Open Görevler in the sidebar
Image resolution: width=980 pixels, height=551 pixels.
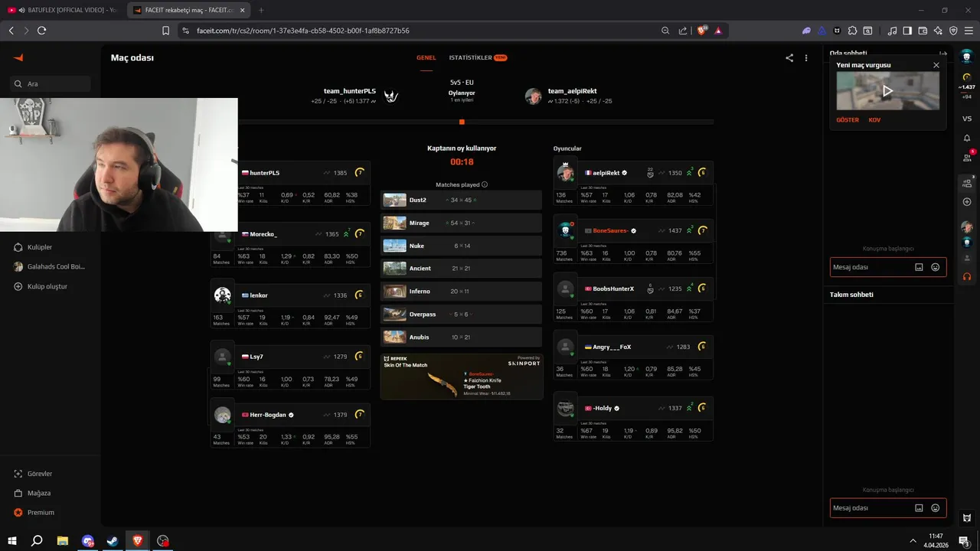pos(34,474)
